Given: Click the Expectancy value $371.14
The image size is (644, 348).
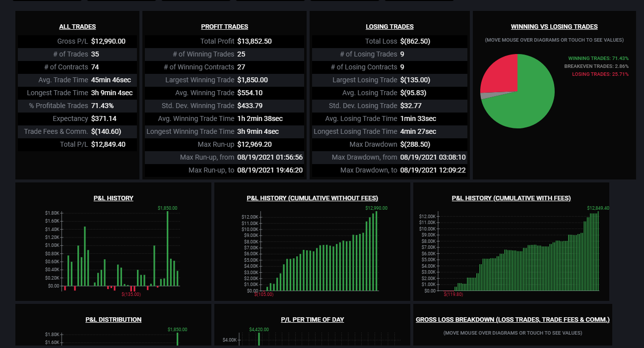Looking at the screenshot, I should point(104,118).
